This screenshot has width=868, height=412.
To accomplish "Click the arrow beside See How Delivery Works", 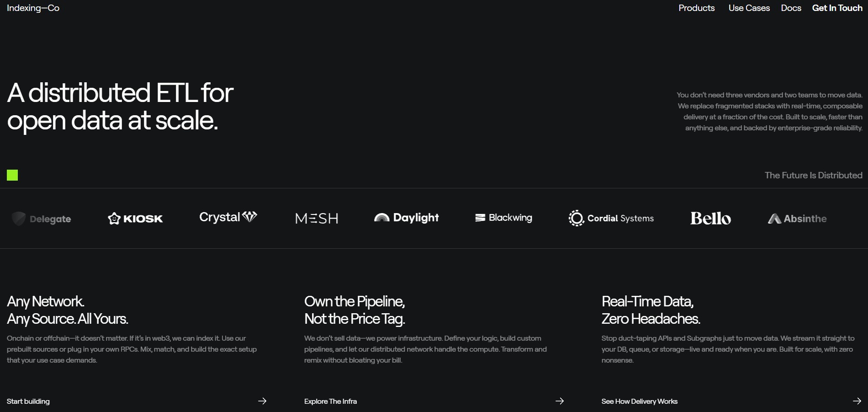I will (x=857, y=401).
